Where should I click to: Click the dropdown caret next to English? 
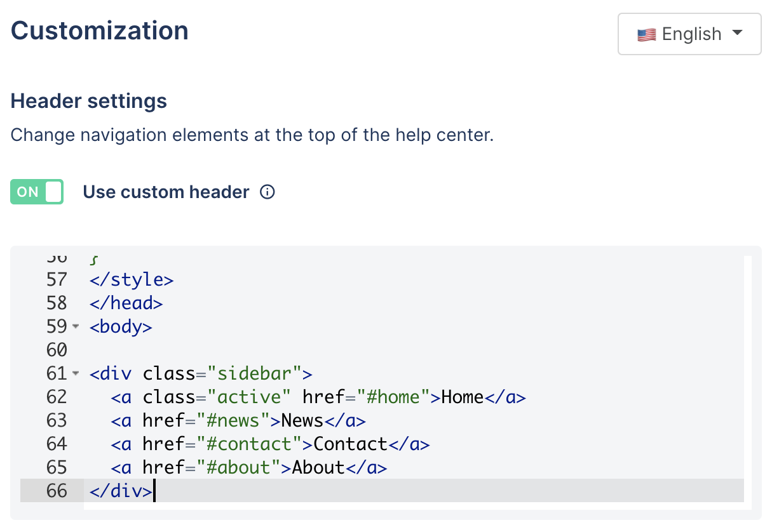(737, 32)
